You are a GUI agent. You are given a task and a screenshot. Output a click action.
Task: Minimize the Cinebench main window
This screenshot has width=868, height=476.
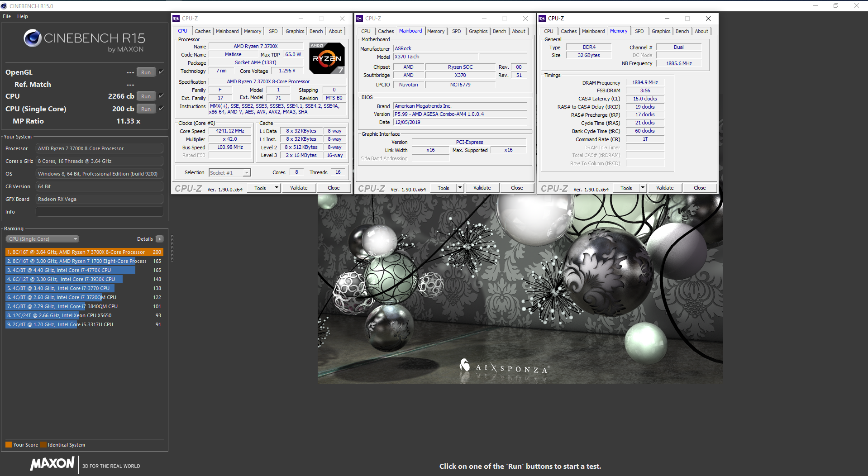tap(815, 5)
